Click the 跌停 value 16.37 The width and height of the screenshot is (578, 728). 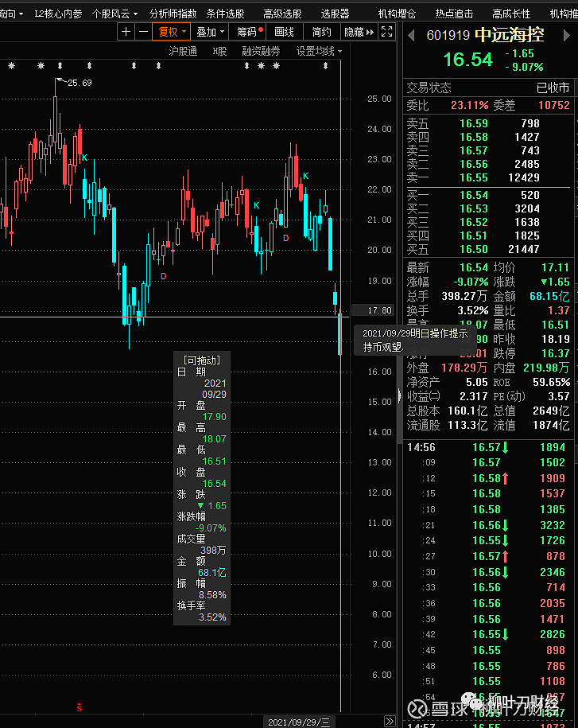tap(555, 353)
